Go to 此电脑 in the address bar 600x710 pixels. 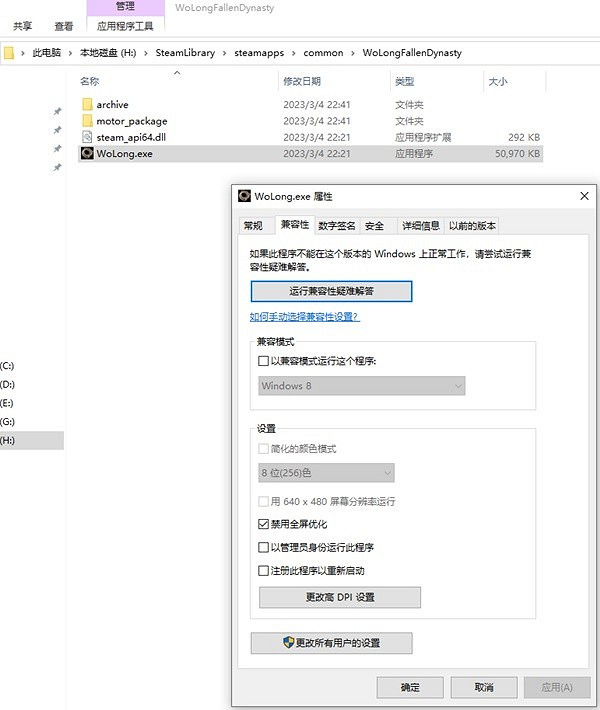[47, 53]
